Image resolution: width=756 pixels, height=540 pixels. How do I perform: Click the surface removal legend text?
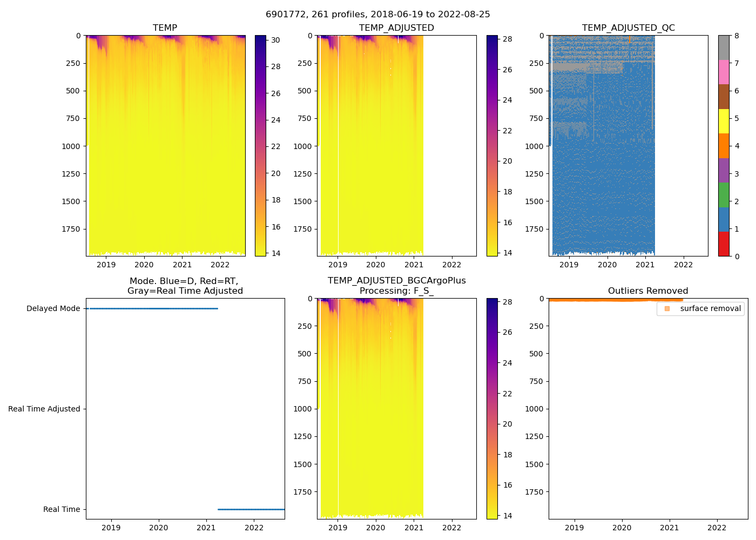click(x=710, y=308)
